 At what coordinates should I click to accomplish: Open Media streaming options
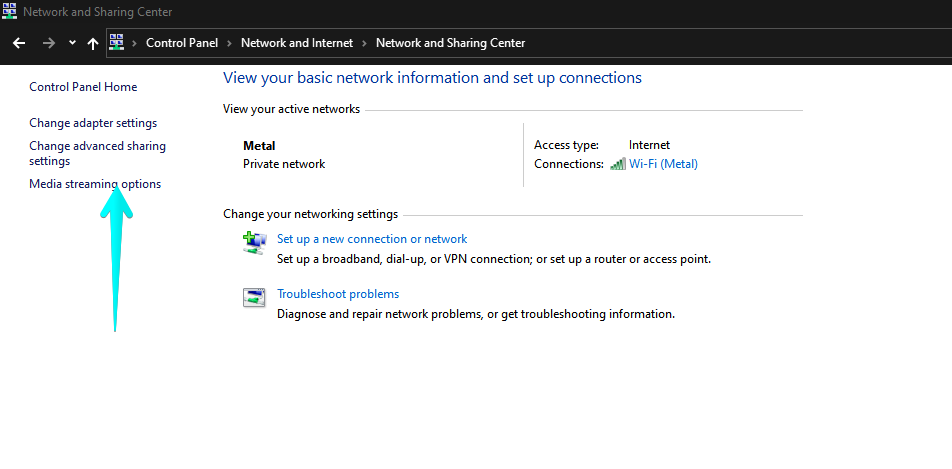[95, 184]
